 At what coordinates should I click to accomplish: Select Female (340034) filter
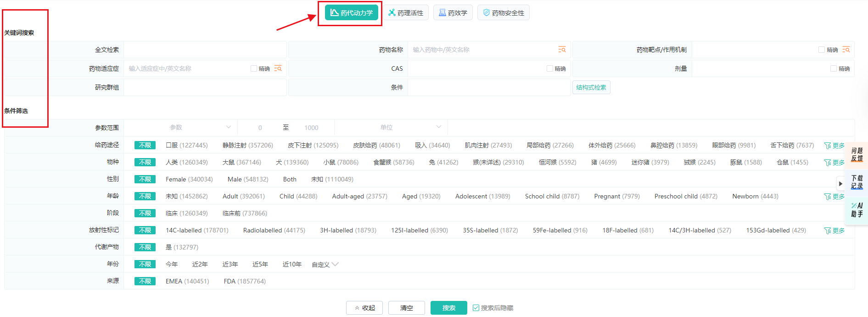(x=189, y=179)
